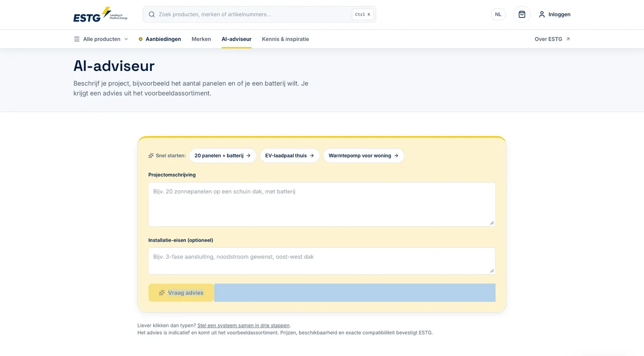Grab the Projectomschrijving resize handle
This screenshot has height=356, width=644.
click(x=492, y=223)
